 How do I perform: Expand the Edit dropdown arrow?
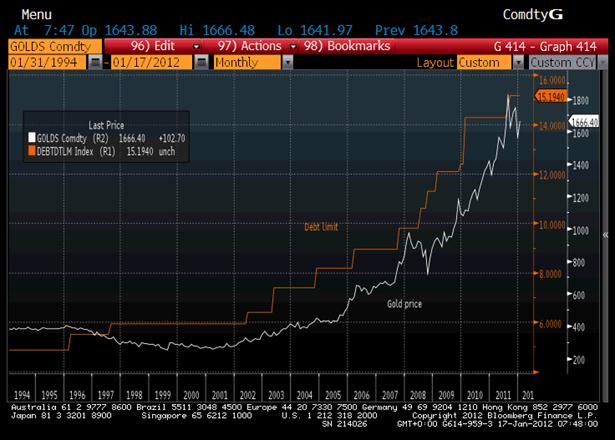[x=196, y=47]
